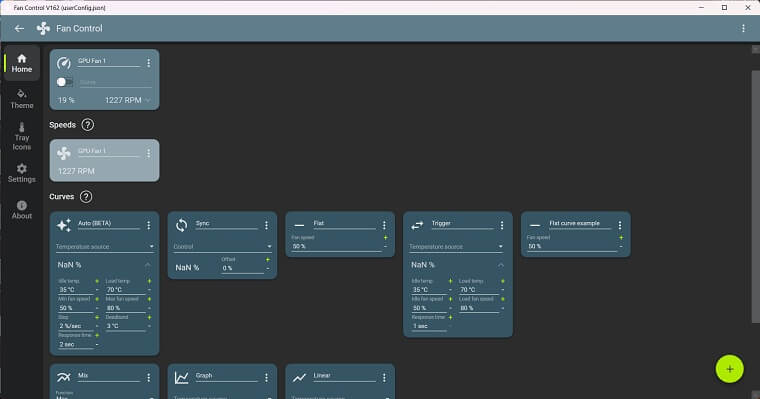Edit the Auto (BETA) curve name field
The height and width of the screenshot is (399, 760).
(109, 223)
